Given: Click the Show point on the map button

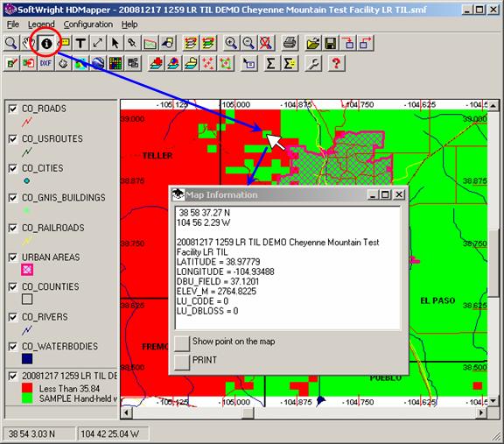Looking at the screenshot, I should click(x=182, y=343).
